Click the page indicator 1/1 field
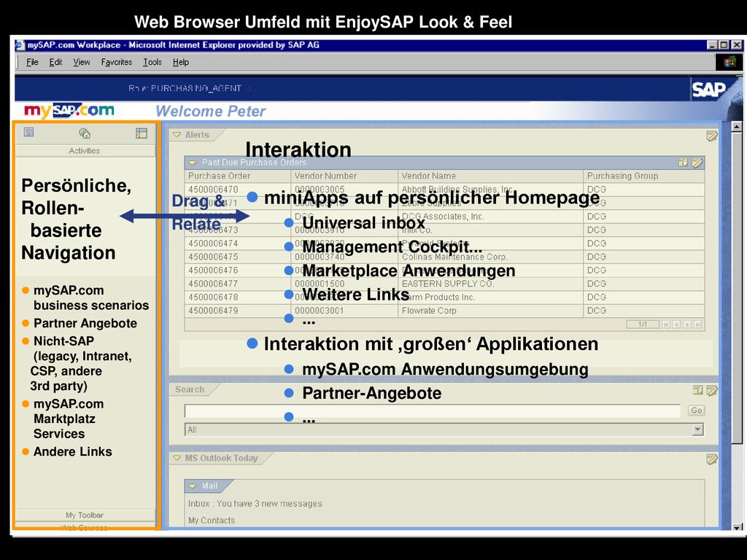 coord(643,324)
